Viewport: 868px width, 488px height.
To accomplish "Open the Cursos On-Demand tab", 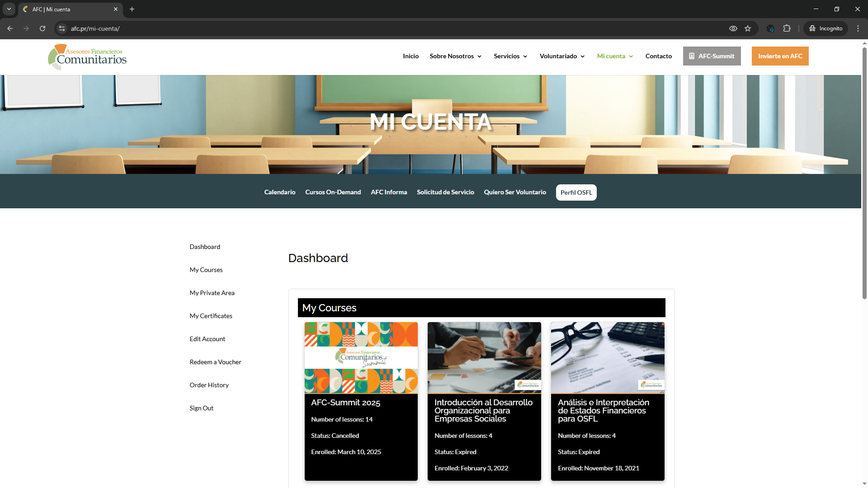I will (x=333, y=192).
